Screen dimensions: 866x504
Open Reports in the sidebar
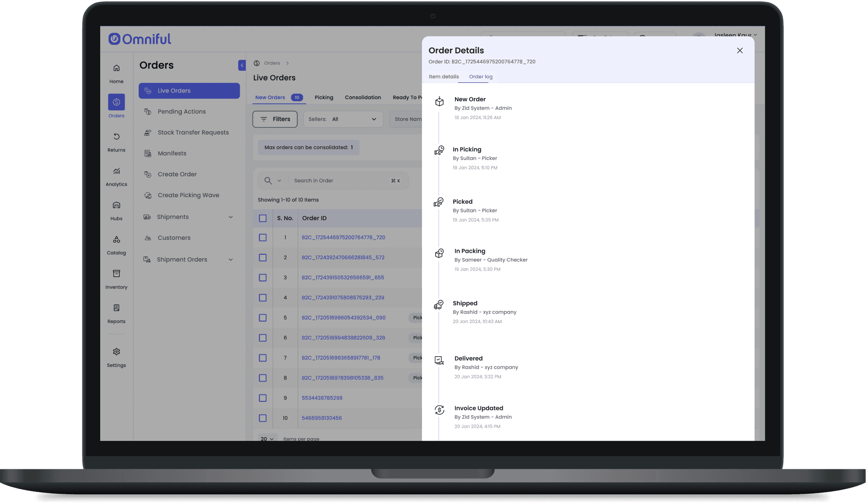click(116, 308)
